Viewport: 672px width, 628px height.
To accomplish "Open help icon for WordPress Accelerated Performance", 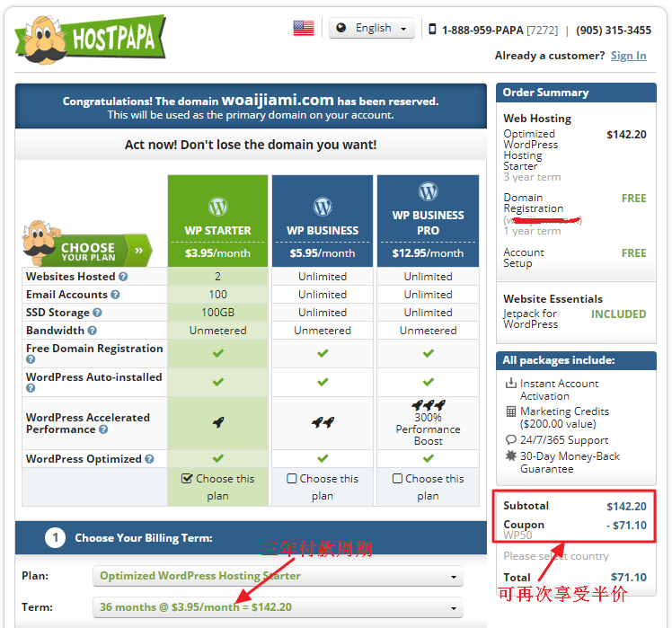I will [103, 429].
